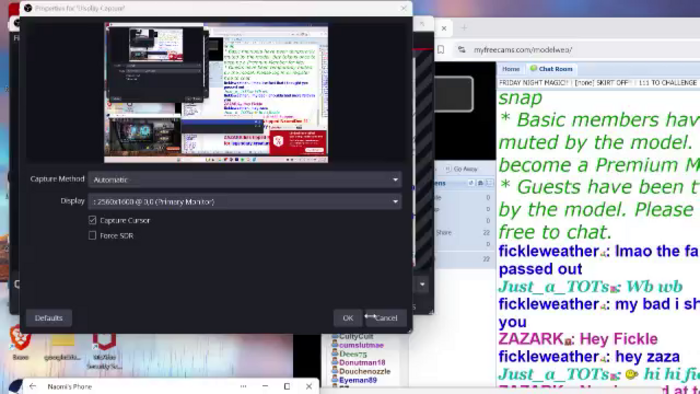Open more options in Naomi's Phone window
The image size is (700, 394).
243,386
